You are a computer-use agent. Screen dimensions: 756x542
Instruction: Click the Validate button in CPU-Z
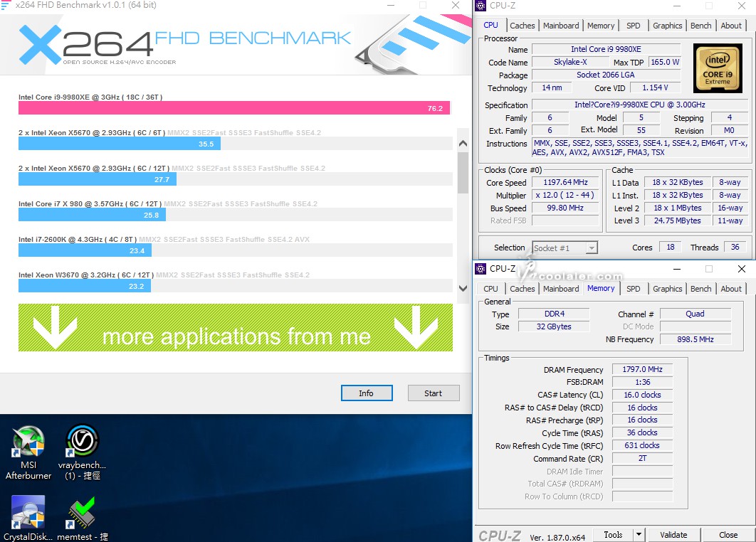pyautogui.click(x=673, y=535)
